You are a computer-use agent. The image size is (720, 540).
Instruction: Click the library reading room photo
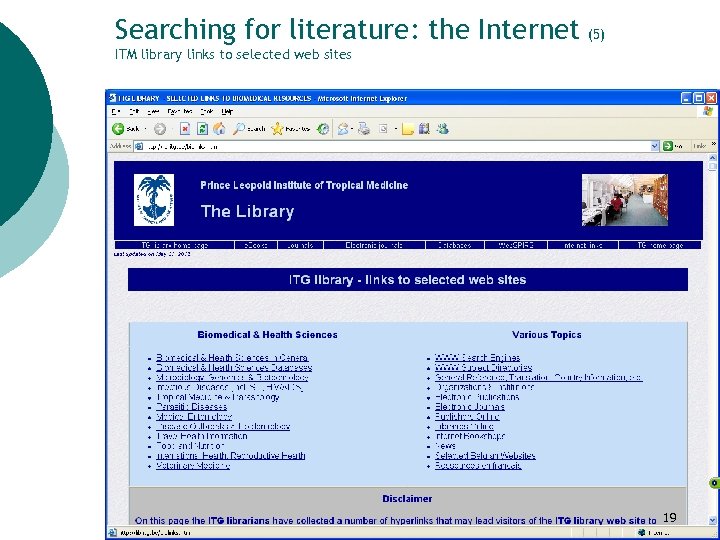(624, 200)
